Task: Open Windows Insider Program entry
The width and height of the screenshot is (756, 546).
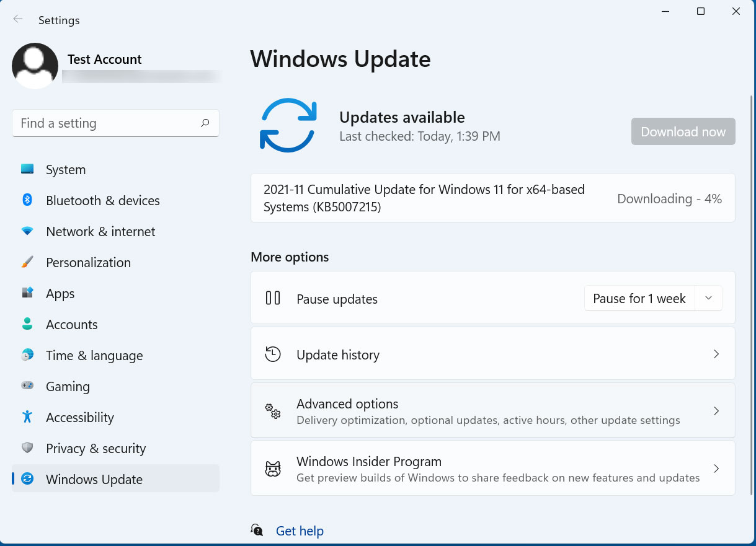Action: 493,468
